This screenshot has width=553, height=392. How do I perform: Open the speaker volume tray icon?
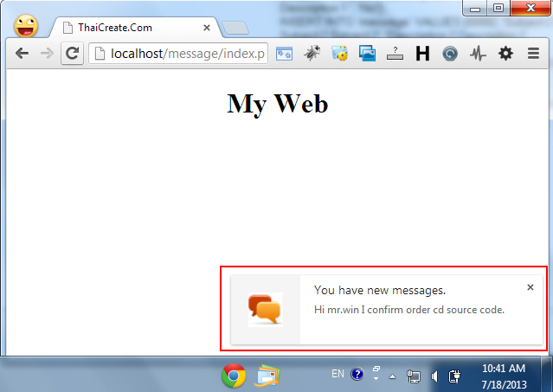click(x=434, y=376)
